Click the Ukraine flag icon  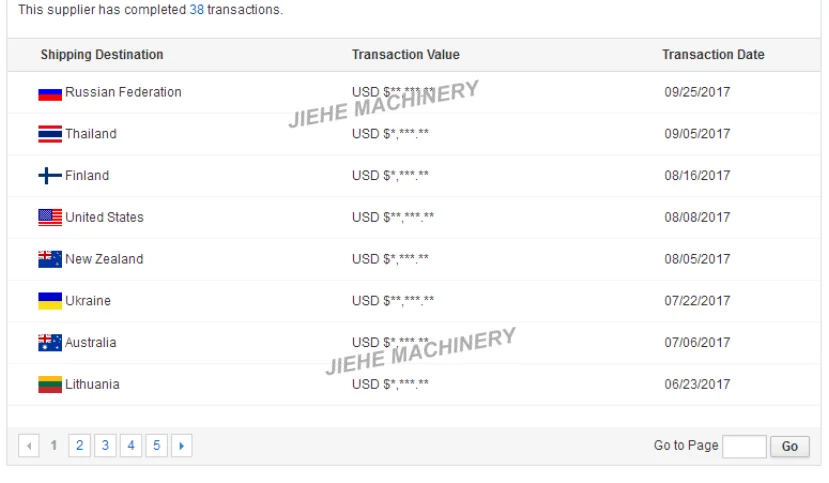pos(50,301)
